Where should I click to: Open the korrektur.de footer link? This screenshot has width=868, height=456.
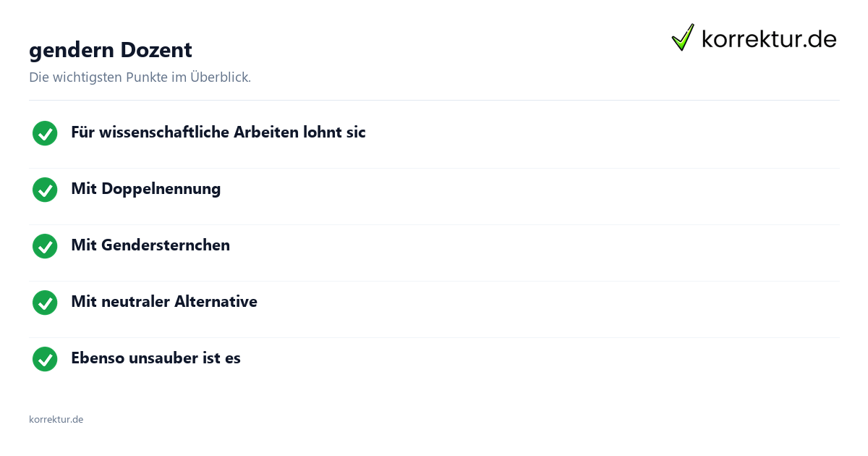pyautogui.click(x=56, y=419)
